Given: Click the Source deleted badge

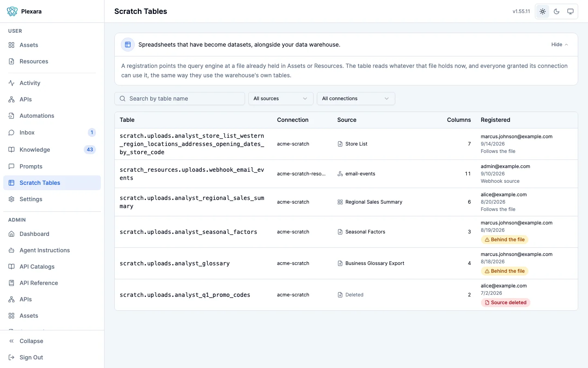Looking at the screenshot, I should click(x=506, y=303).
